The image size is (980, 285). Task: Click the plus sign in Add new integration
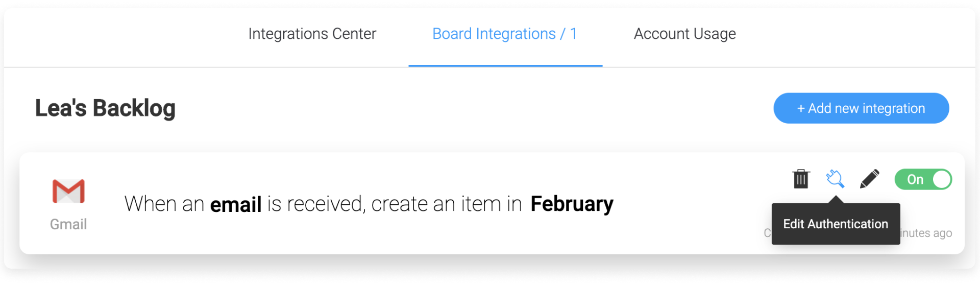coord(801,109)
